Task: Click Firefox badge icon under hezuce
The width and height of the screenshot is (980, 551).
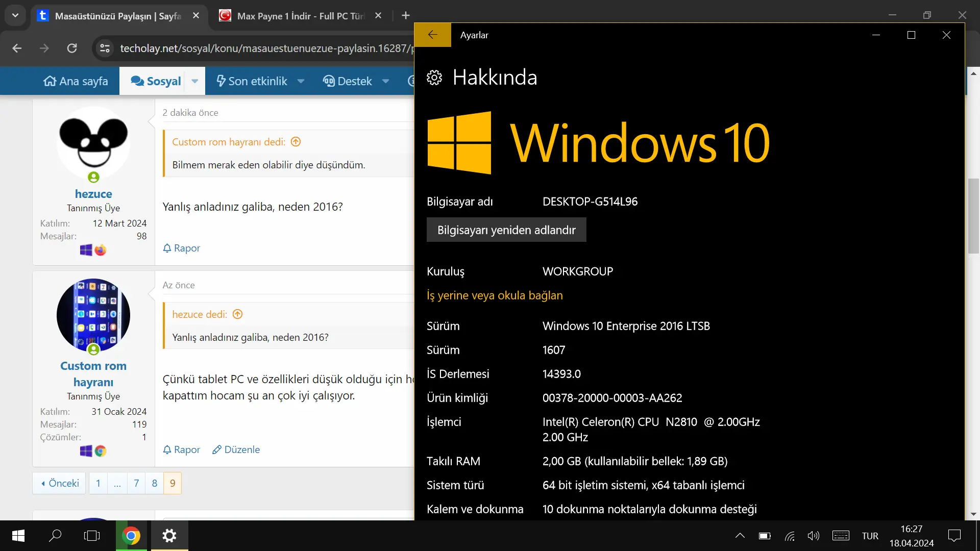Action: [101, 250]
